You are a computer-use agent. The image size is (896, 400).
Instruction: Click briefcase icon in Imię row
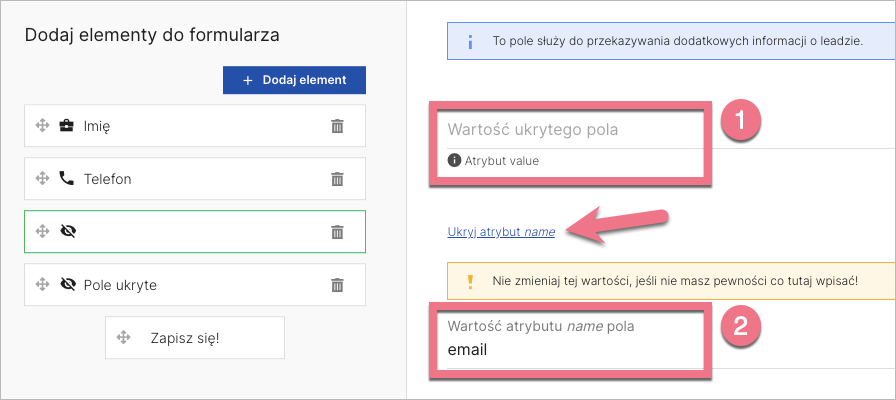67,126
